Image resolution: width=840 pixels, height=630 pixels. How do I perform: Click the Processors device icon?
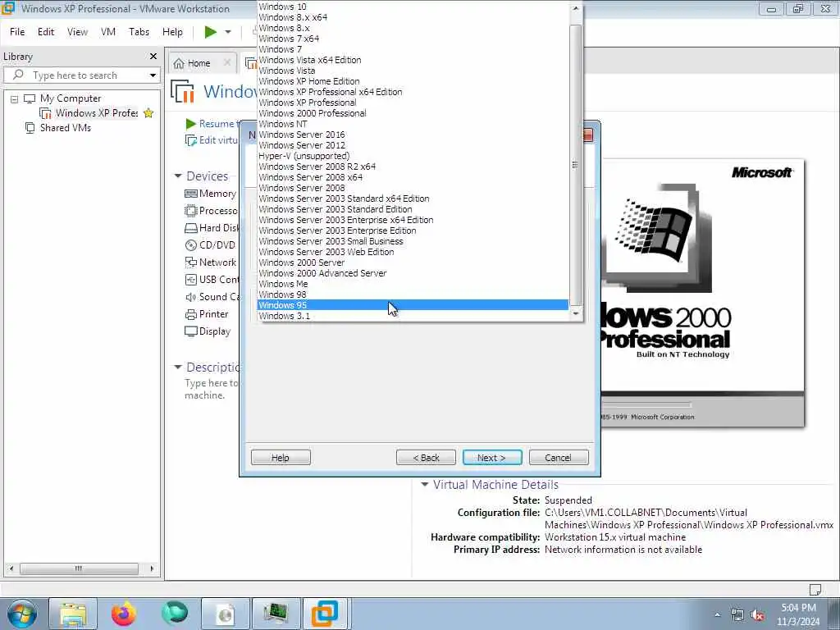coord(190,211)
